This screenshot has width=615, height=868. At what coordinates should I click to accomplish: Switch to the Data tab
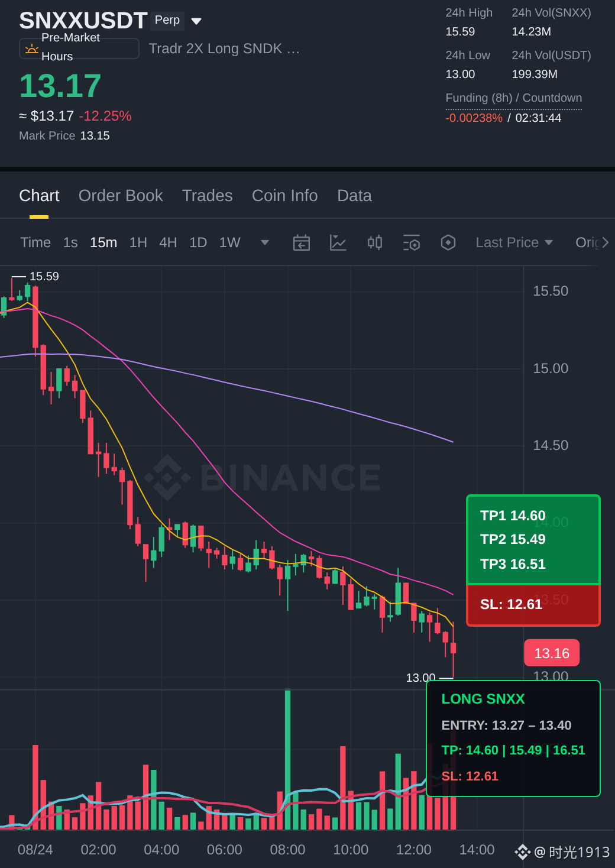[x=354, y=196]
